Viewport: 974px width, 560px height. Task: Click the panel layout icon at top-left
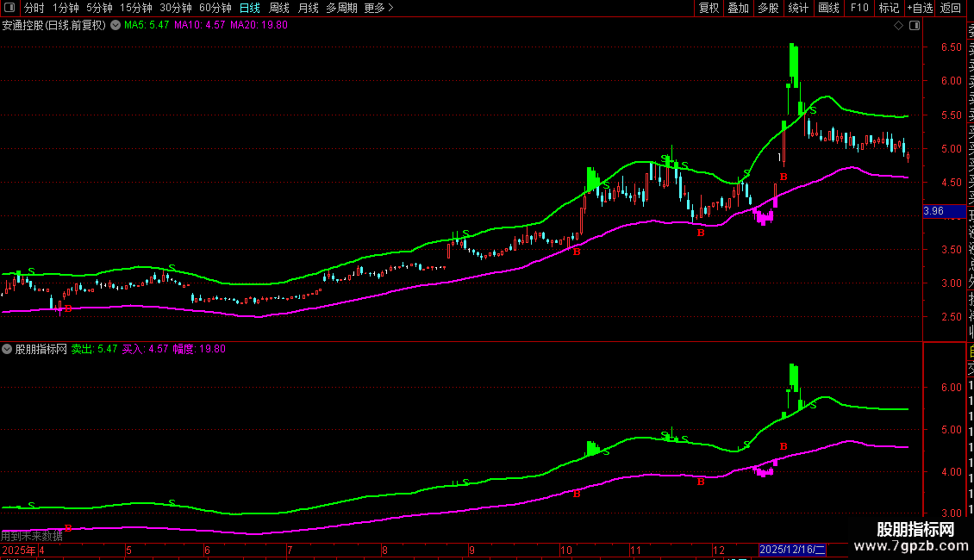tap(9, 8)
